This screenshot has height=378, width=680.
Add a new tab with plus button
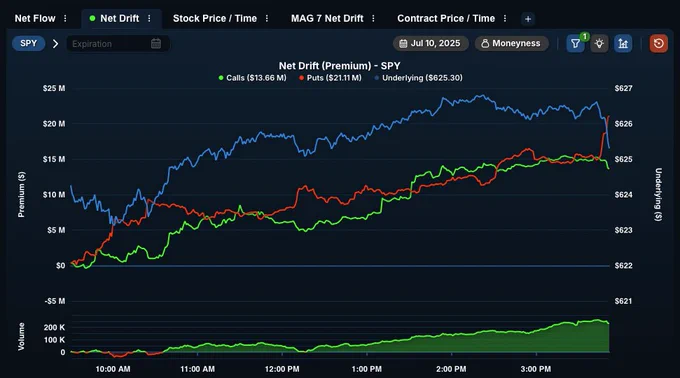(x=528, y=19)
